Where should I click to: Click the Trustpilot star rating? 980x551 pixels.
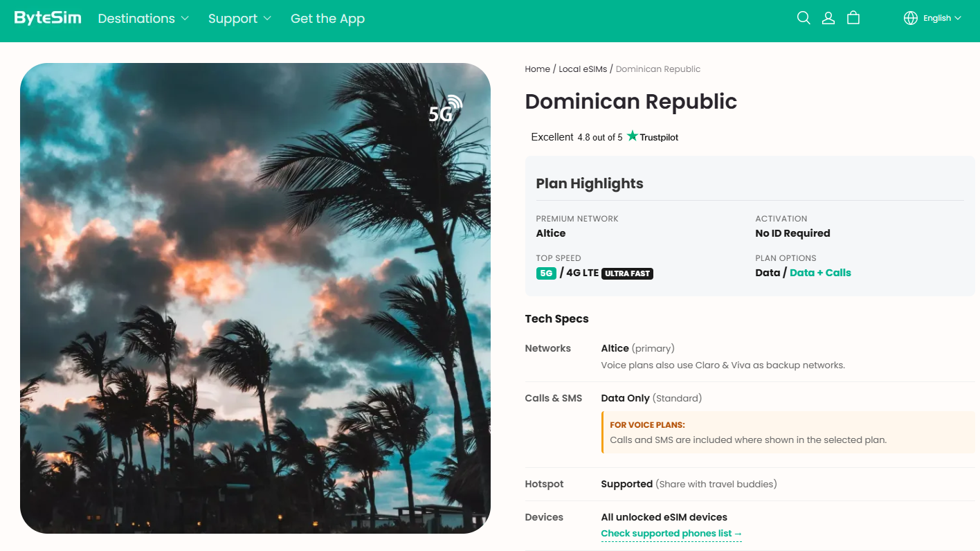coord(604,137)
